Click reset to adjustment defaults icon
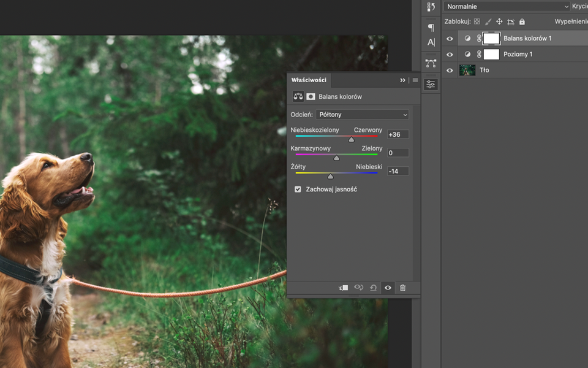This screenshot has height=368, width=588. coord(373,288)
